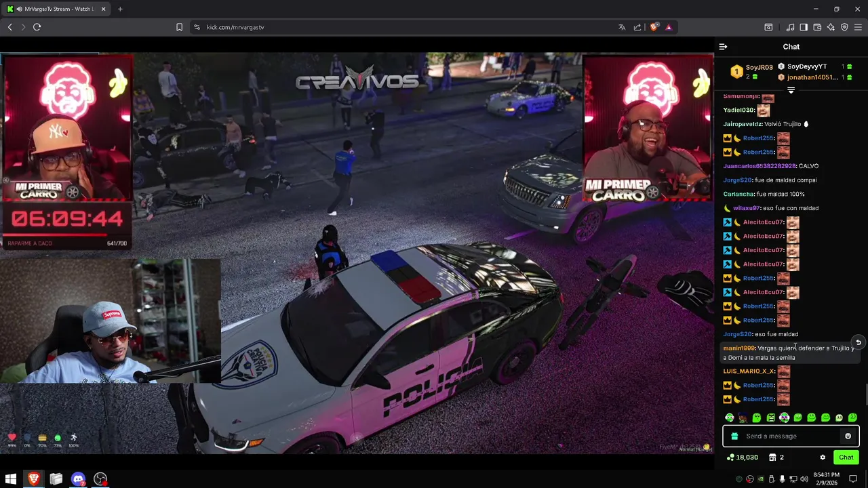Open the tab search icon in the toolbar

pyautogui.click(x=768, y=27)
